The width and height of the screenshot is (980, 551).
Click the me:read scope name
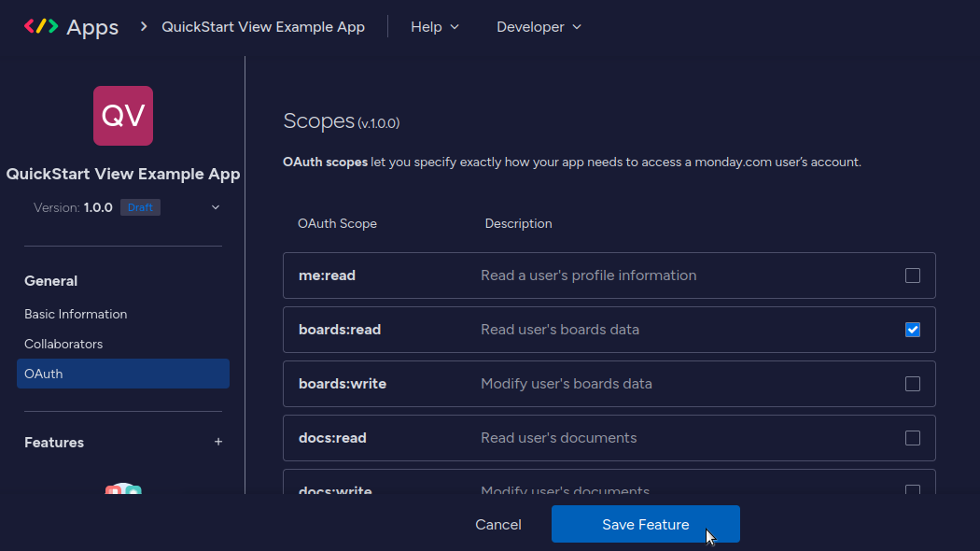pyautogui.click(x=327, y=275)
